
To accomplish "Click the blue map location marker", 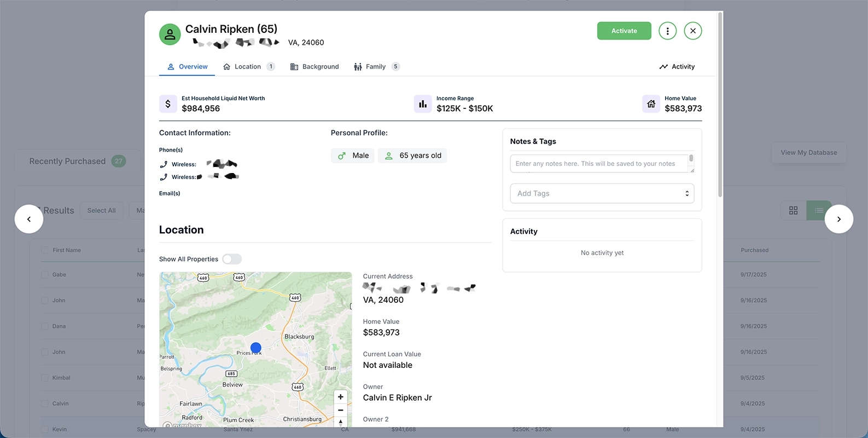I will coord(255,348).
